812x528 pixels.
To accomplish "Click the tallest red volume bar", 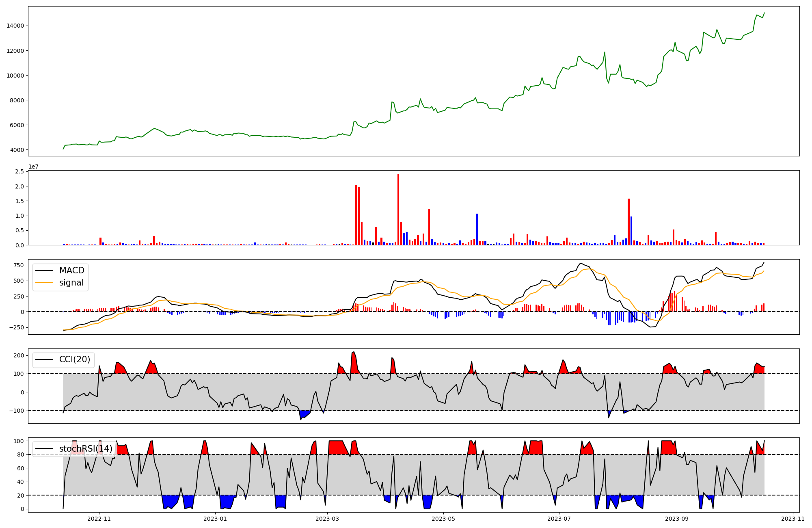I will 398,209.
